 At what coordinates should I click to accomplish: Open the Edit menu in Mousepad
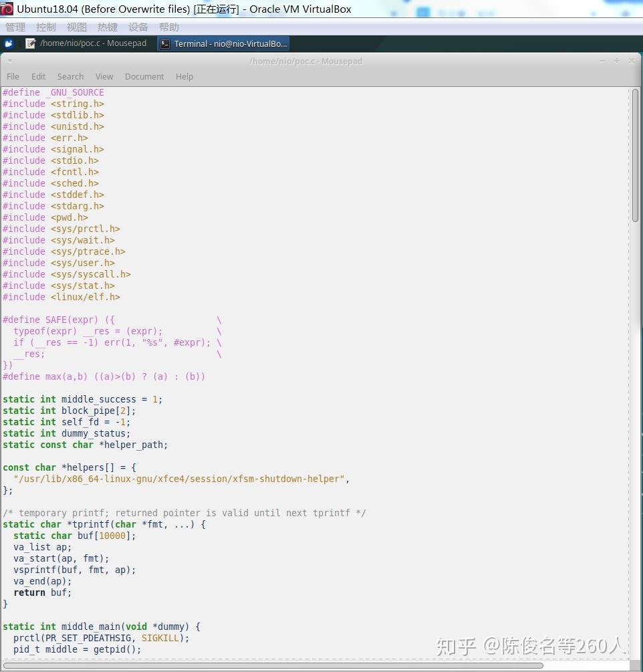pyautogui.click(x=38, y=77)
